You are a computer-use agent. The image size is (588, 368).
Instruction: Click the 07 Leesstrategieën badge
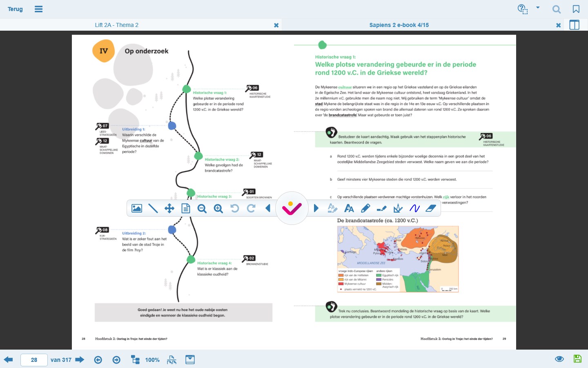tap(102, 126)
